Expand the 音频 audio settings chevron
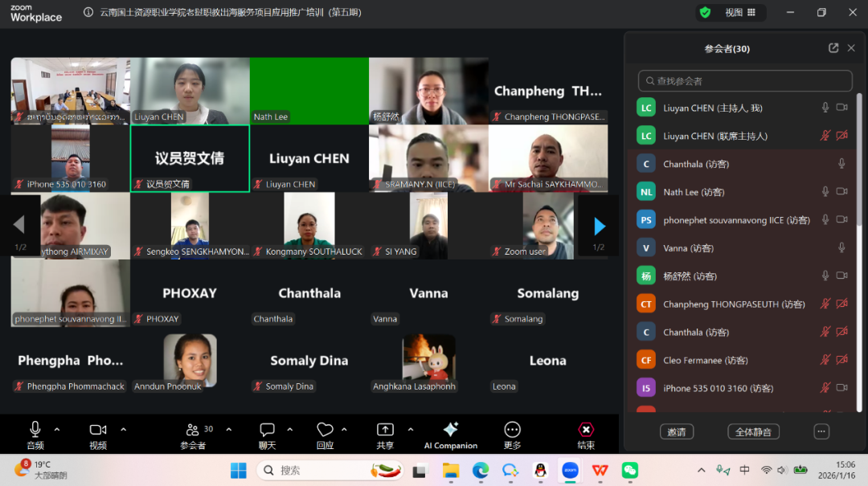Viewport: 868px width, 486px height. click(56, 430)
